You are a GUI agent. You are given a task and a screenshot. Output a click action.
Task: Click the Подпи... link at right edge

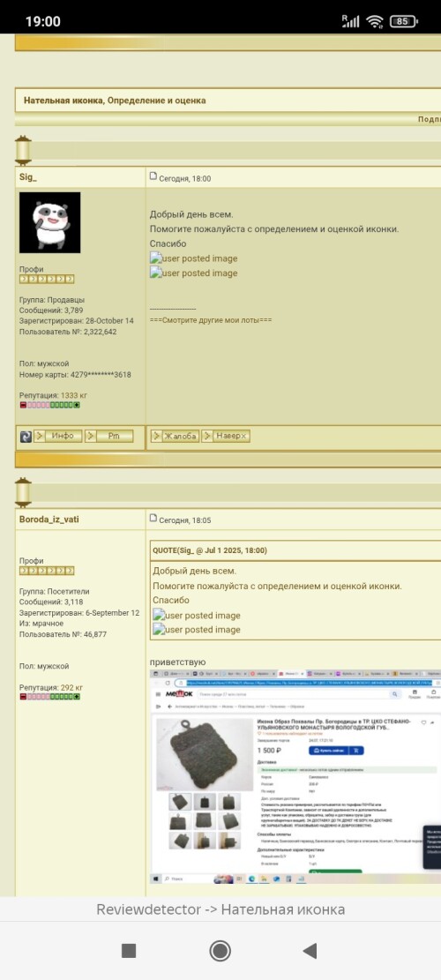(430, 119)
